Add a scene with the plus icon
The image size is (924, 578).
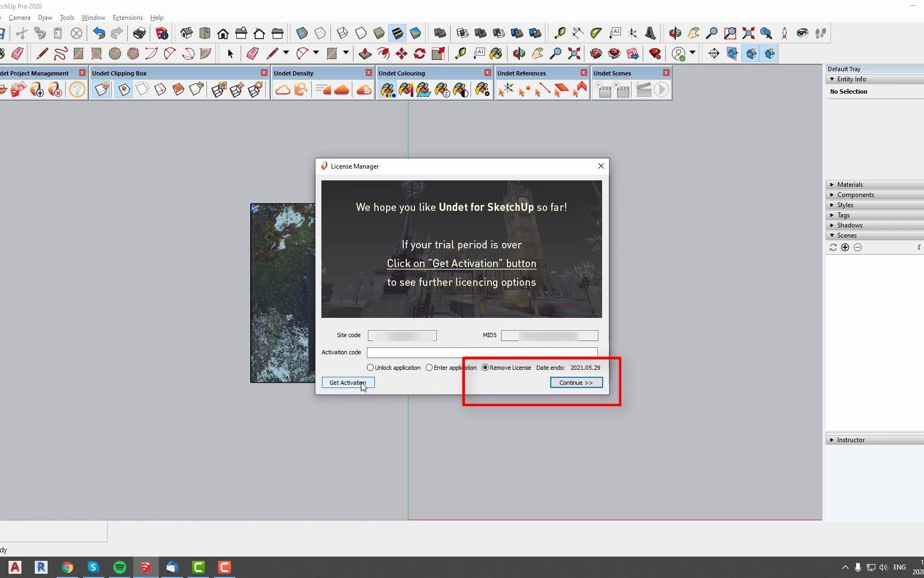tap(845, 247)
